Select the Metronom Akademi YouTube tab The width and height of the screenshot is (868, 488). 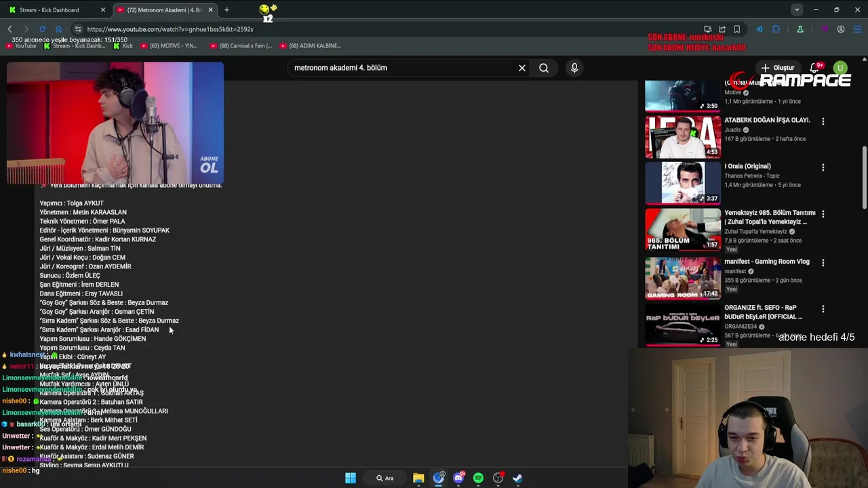point(160,10)
